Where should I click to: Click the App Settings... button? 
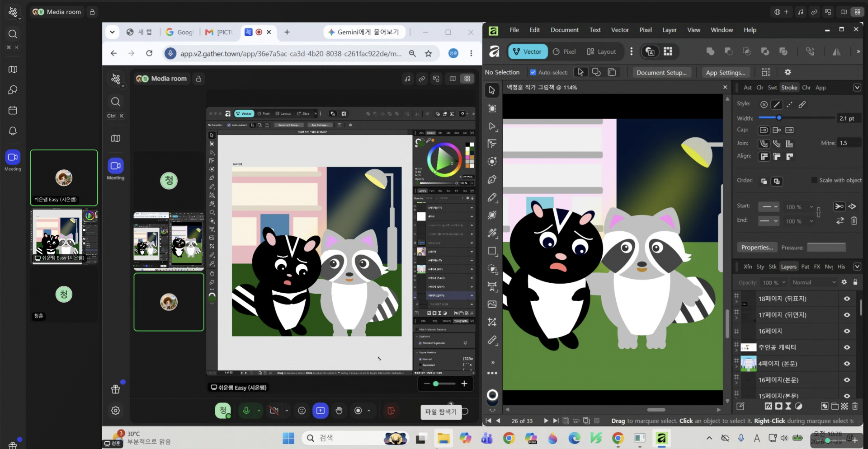(726, 72)
